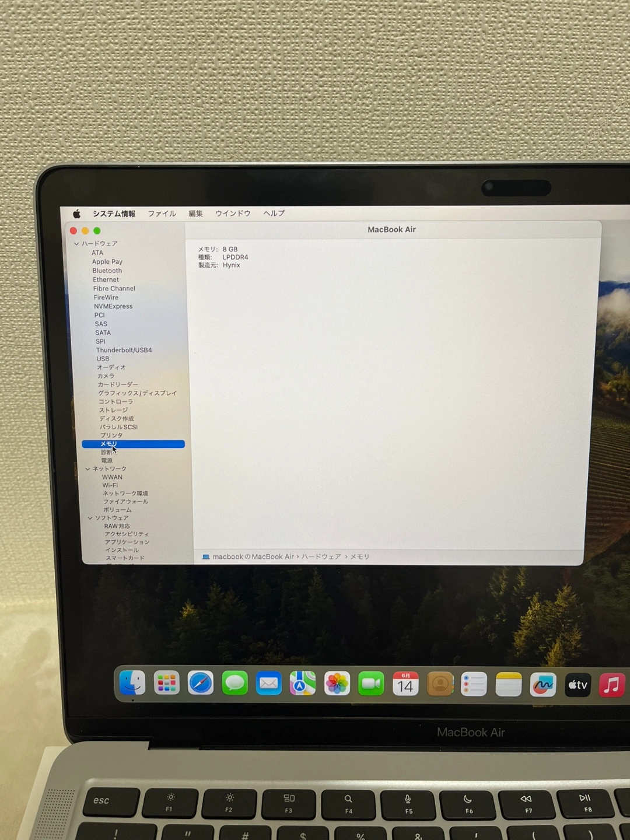The width and height of the screenshot is (630, 840).
Task: Open Contacts app in the Dock
Action: (440, 684)
